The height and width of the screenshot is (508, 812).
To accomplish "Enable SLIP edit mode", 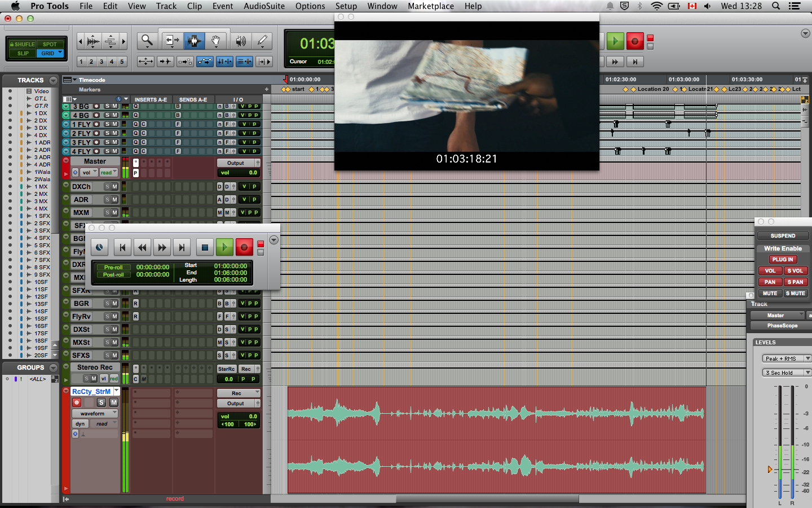I will [x=23, y=54].
